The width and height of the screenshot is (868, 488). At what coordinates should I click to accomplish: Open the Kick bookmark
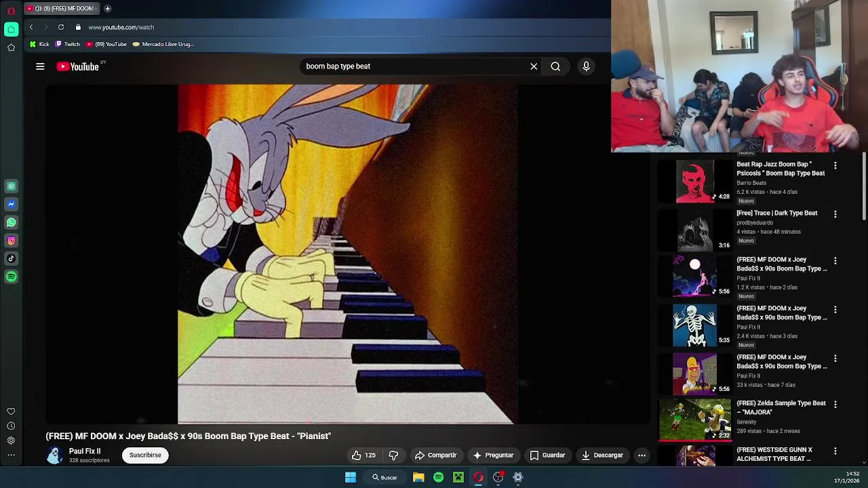coord(39,44)
